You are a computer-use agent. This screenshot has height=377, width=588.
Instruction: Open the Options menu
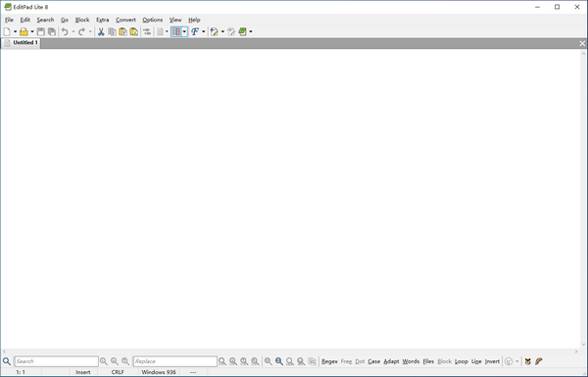(152, 20)
